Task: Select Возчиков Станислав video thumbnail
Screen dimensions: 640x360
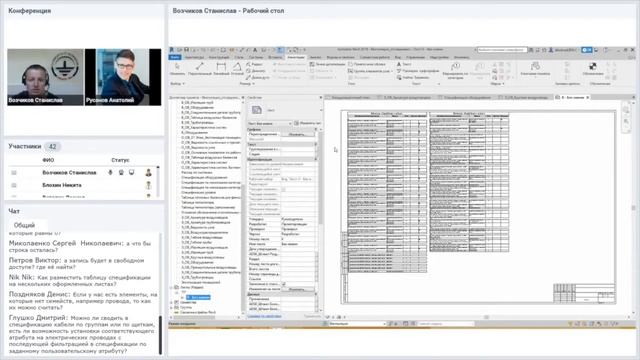Action: (45, 77)
